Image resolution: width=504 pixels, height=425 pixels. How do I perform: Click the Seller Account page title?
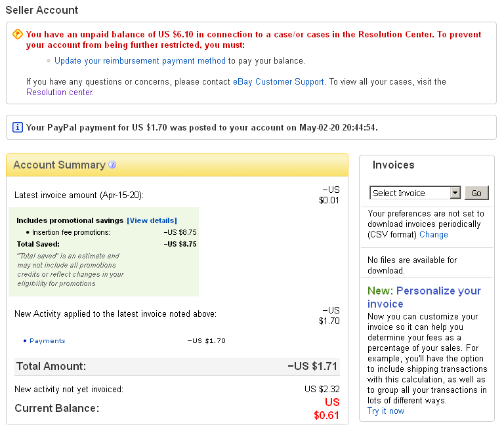42,10
